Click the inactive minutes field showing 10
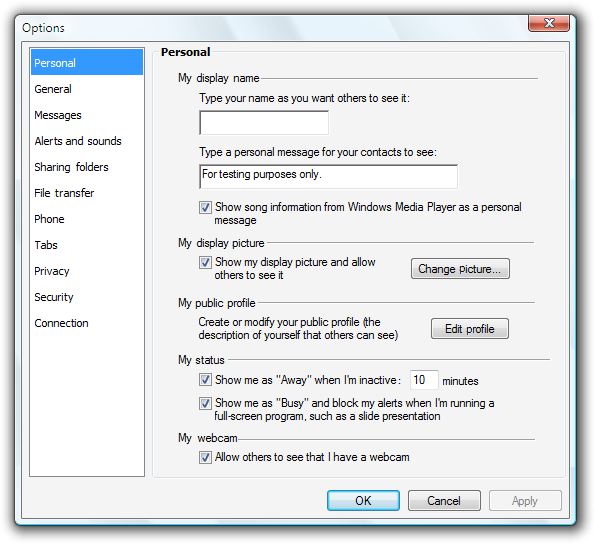The image size is (595, 544). [x=424, y=380]
